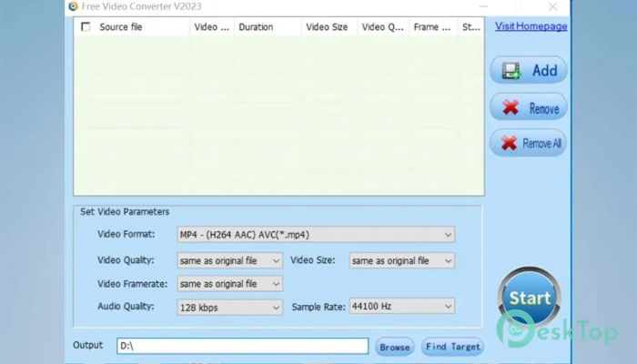This screenshot has width=637, height=364.
Task: Click the Remove button
Action: 528,107
